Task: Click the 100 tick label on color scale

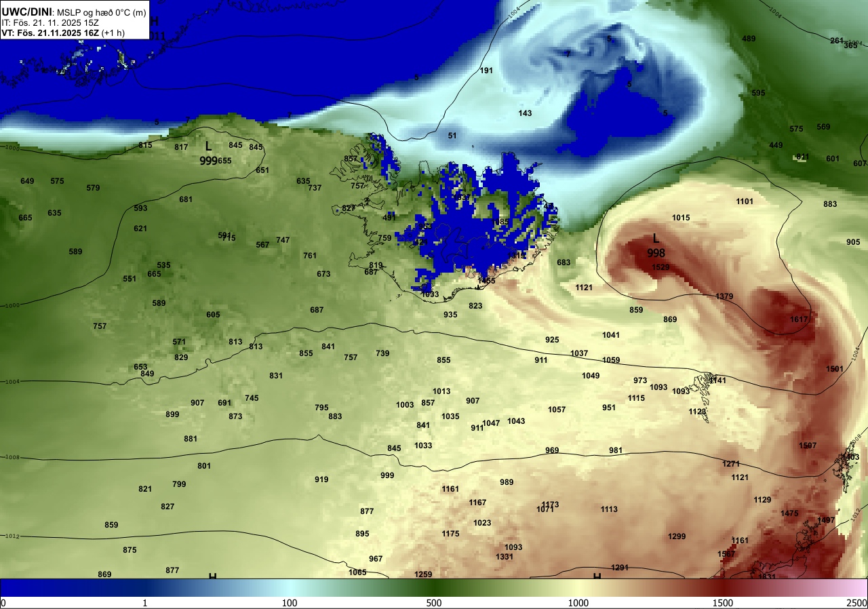Action: [290, 603]
